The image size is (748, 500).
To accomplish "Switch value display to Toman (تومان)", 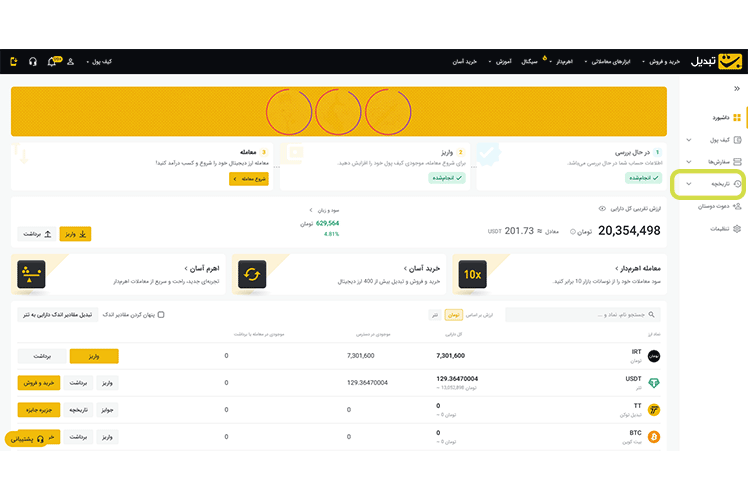I will [x=452, y=314].
